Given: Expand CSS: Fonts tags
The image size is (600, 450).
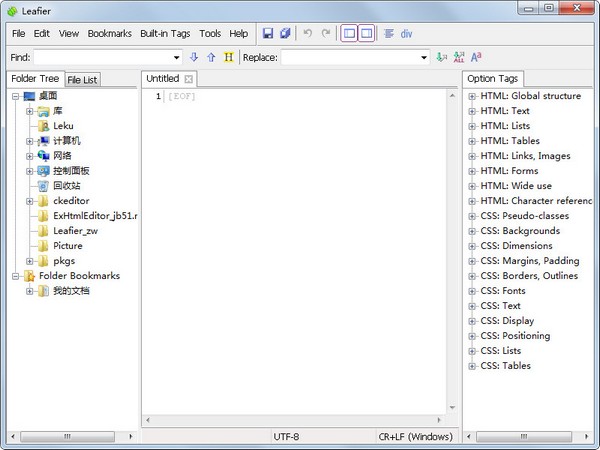Looking at the screenshot, I should pyautogui.click(x=472, y=291).
